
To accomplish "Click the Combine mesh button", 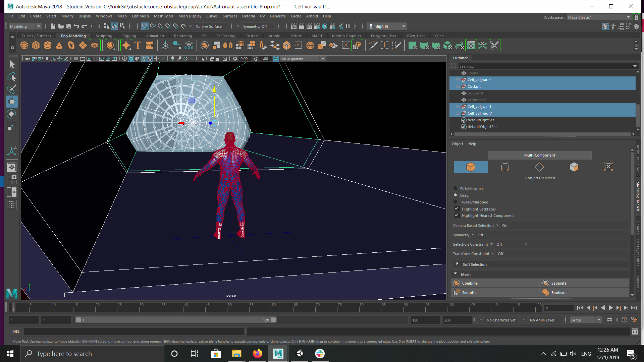I will tap(470, 283).
